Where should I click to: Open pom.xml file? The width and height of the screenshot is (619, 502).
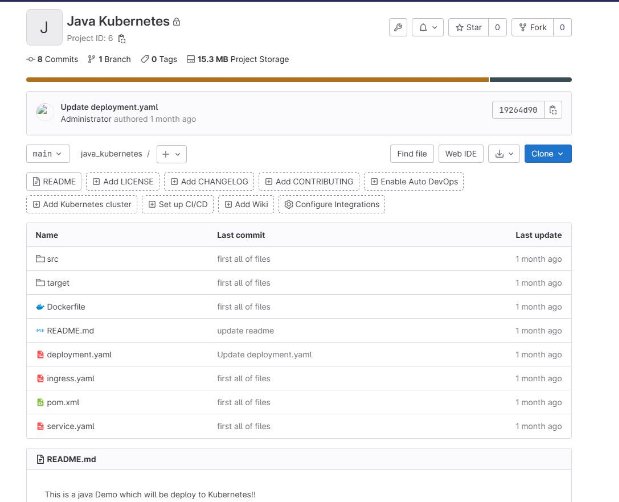[x=63, y=403]
